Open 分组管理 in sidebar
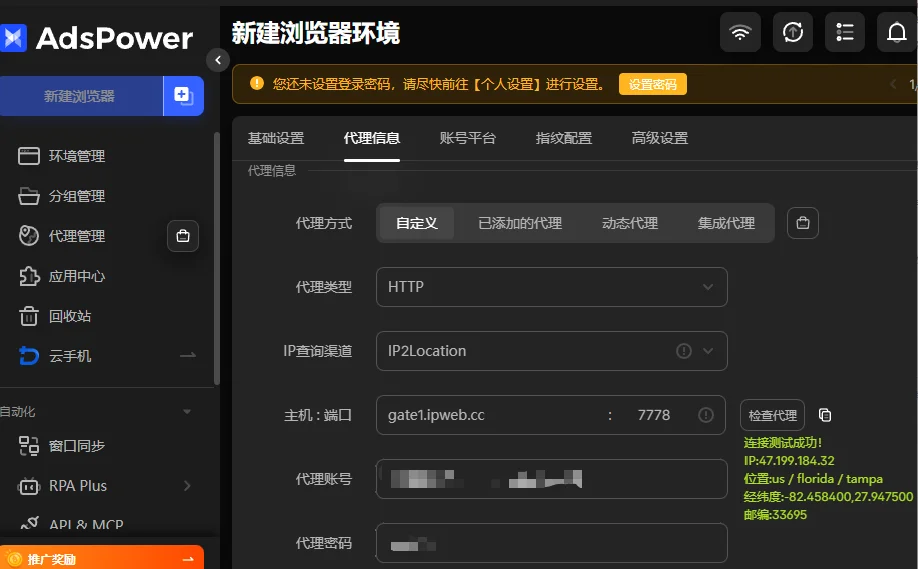The height and width of the screenshot is (569, 918). 77,196
